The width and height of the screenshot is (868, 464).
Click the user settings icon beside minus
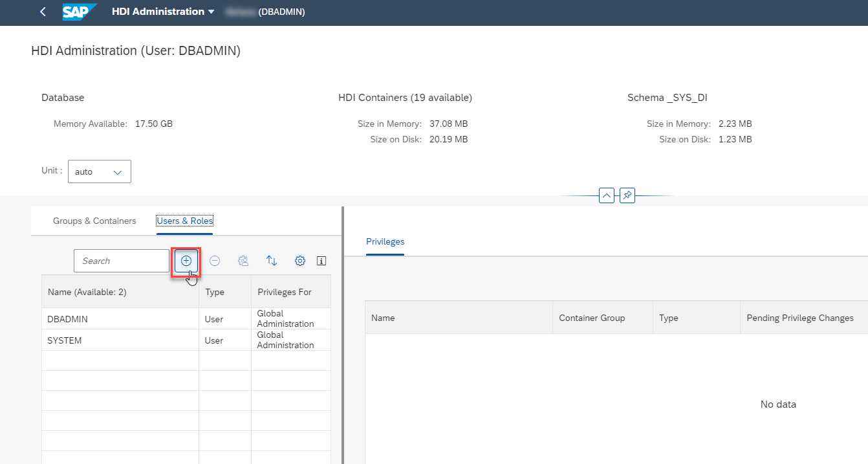pyautogui.click(x=243, y=261)
